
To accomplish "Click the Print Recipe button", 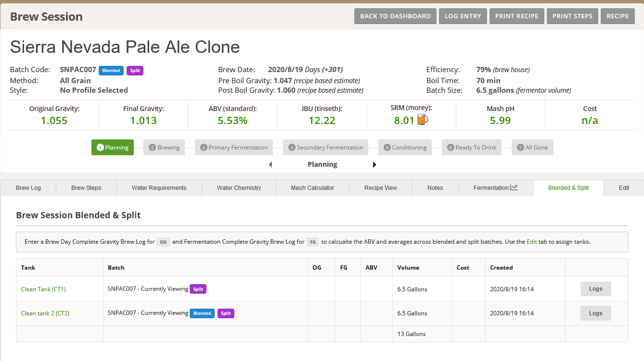I will pyautogui.click(x=516, y=16).
